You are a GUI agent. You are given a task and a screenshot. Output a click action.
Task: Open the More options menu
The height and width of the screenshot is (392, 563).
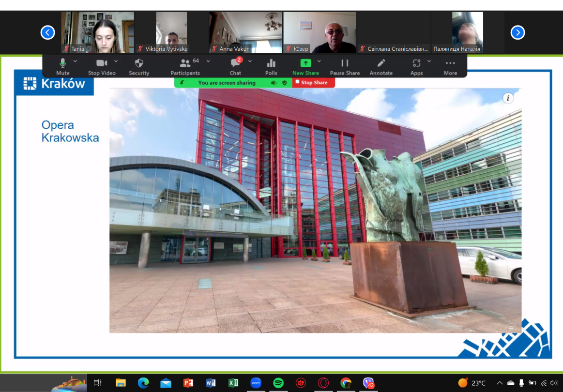pyautogui.click(x=450, y=67)
